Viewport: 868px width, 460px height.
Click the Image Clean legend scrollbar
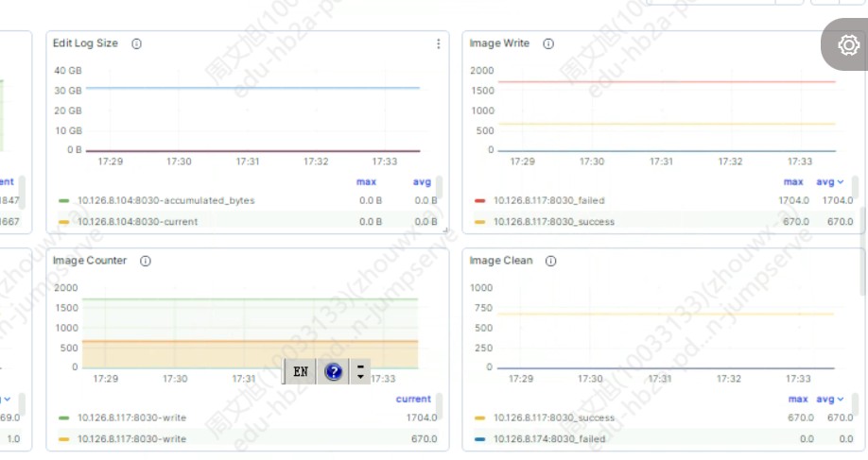pos(856,404)
